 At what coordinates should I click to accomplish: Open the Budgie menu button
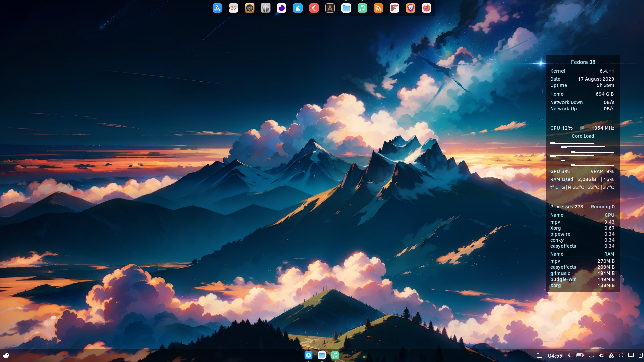click(x=6, y=355)
